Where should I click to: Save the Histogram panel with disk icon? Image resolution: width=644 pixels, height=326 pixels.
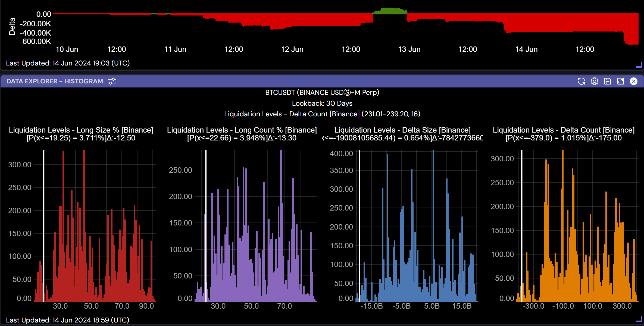point(607,81)
